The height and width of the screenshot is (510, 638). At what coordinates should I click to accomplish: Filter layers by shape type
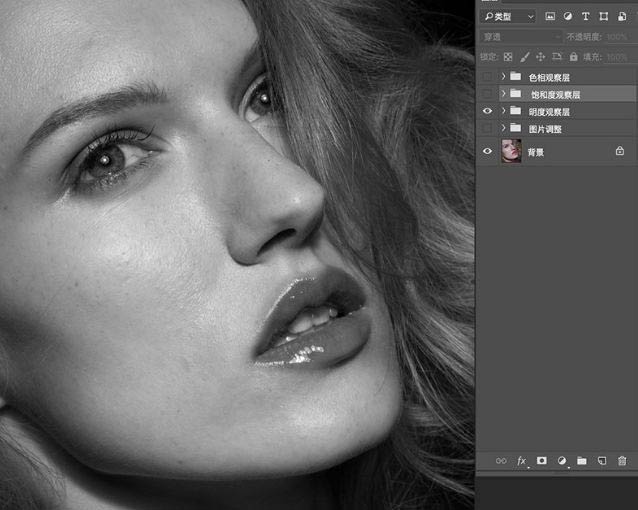pos(603,17)
